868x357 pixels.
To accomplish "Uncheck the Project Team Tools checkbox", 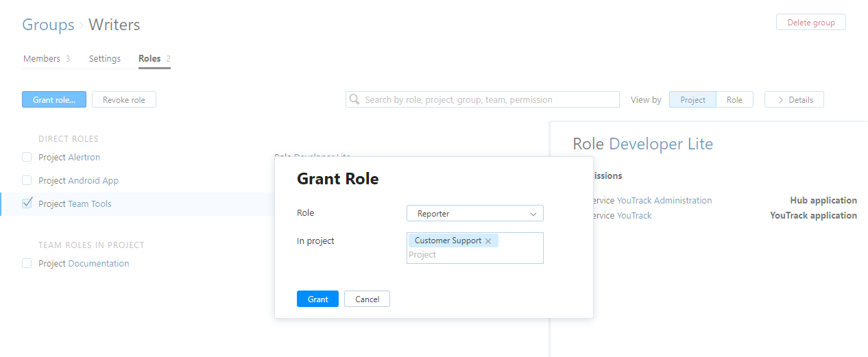I will [27, 204].
